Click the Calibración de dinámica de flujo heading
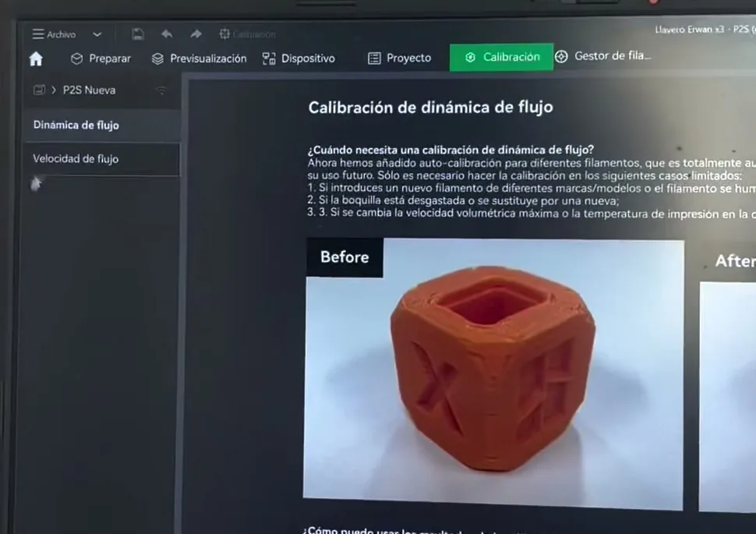756x534 pixels. click(430, 107)
